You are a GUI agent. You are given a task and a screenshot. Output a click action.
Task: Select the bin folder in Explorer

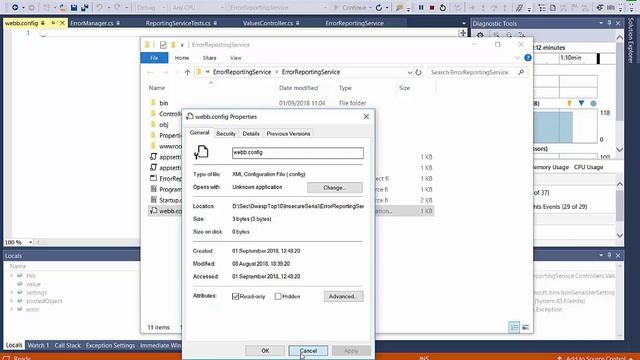(164, 103)
